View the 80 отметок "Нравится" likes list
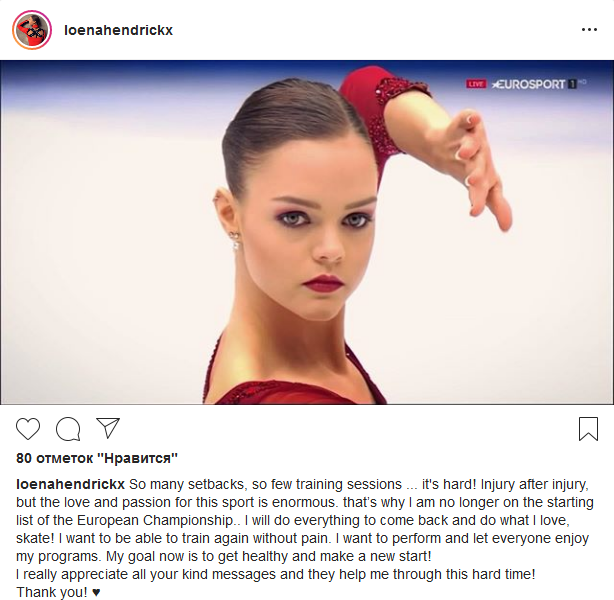 pyautogui.click(x=97, y=458)
